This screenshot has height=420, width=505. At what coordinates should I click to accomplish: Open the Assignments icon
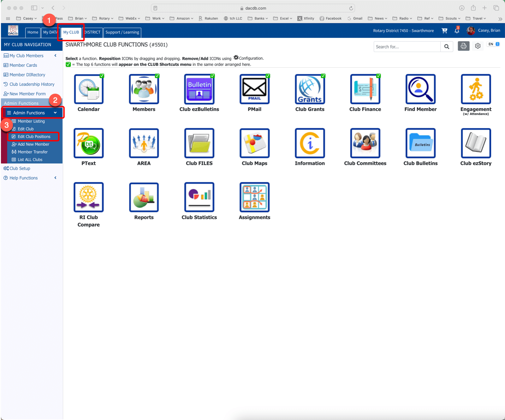(254, 197)
